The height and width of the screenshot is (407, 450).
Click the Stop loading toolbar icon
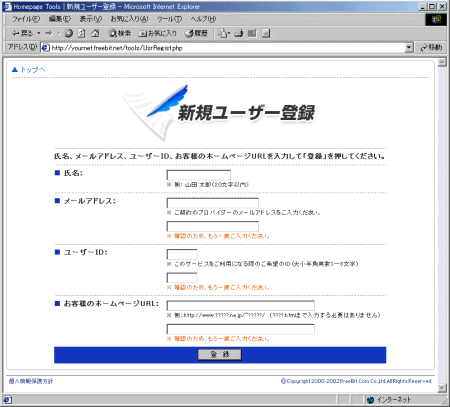tap(69, 33)
